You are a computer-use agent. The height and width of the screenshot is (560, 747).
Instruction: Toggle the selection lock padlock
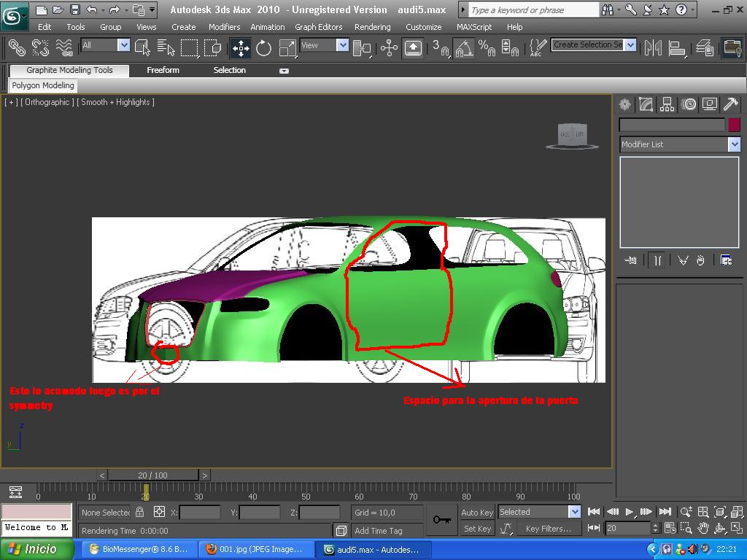pos(140,513)
